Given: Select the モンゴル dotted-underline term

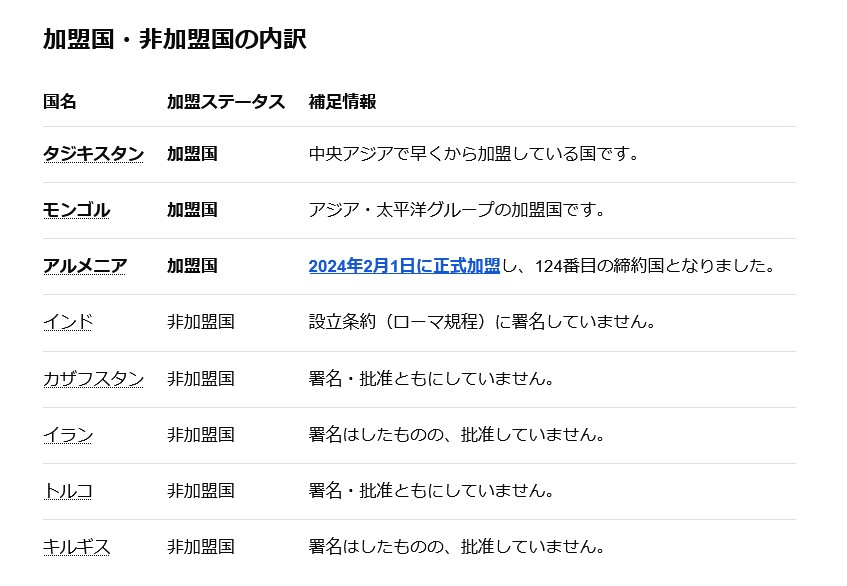Looking at the screenshot, I should 77,210.
